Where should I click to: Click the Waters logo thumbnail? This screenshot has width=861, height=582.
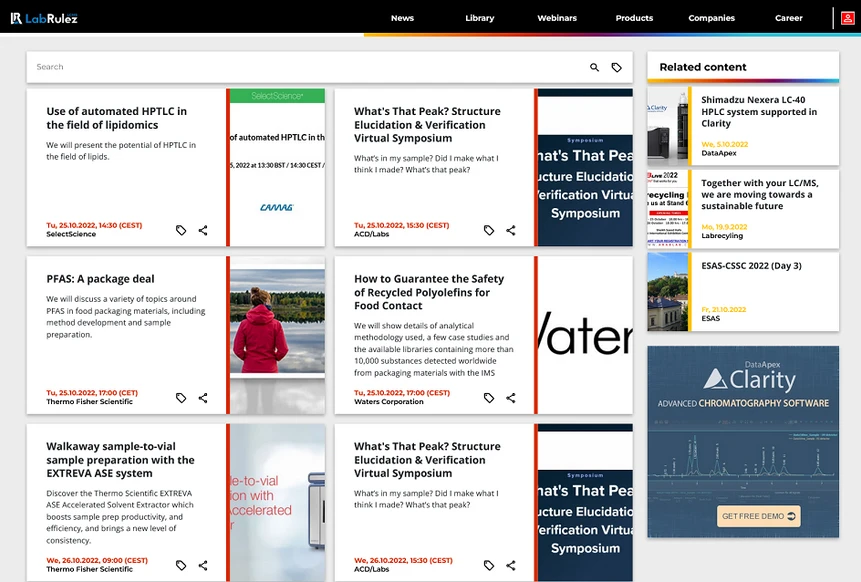[x=585, y=335]
